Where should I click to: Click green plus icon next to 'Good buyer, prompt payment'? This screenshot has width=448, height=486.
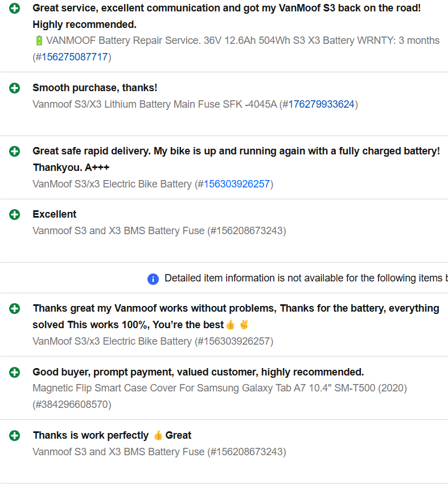[15, 373]
